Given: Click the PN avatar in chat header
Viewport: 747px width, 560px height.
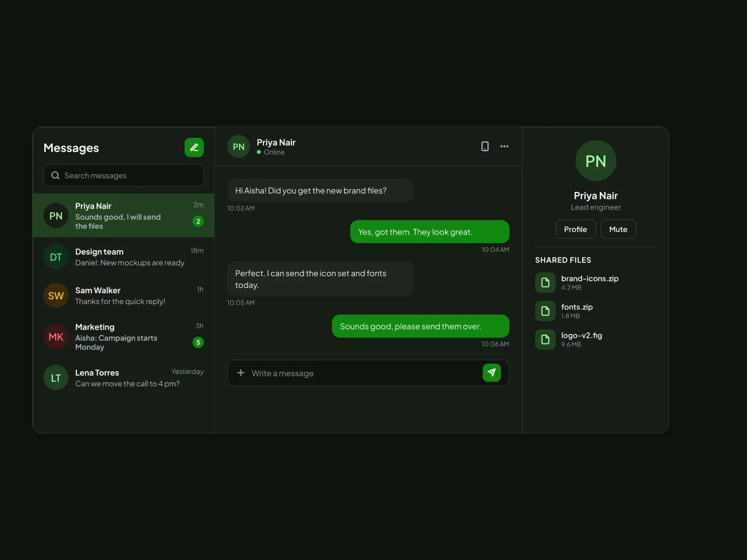Looking at the screenshot, I should pos(239,147).
